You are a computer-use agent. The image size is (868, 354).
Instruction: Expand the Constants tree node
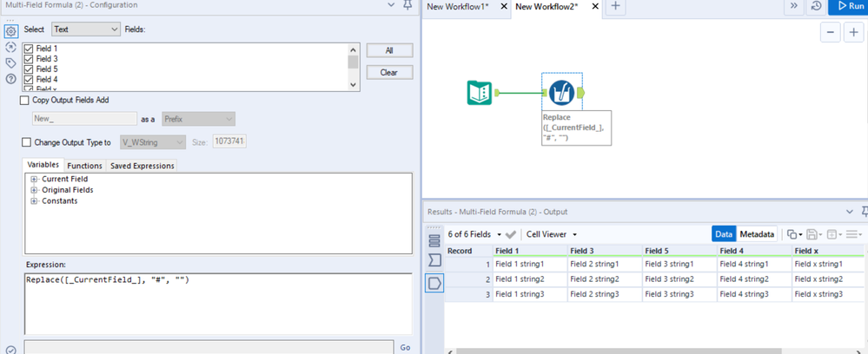point(35,200)
